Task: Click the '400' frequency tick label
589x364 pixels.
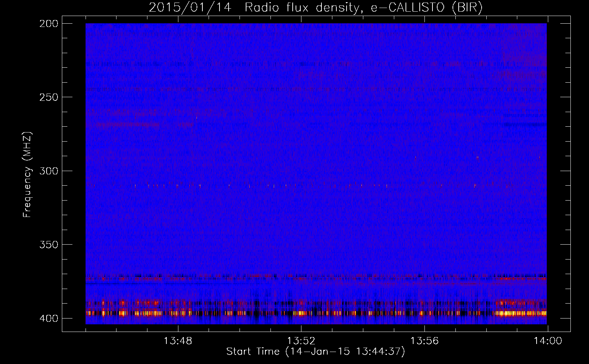Action: tap(49, 318)
